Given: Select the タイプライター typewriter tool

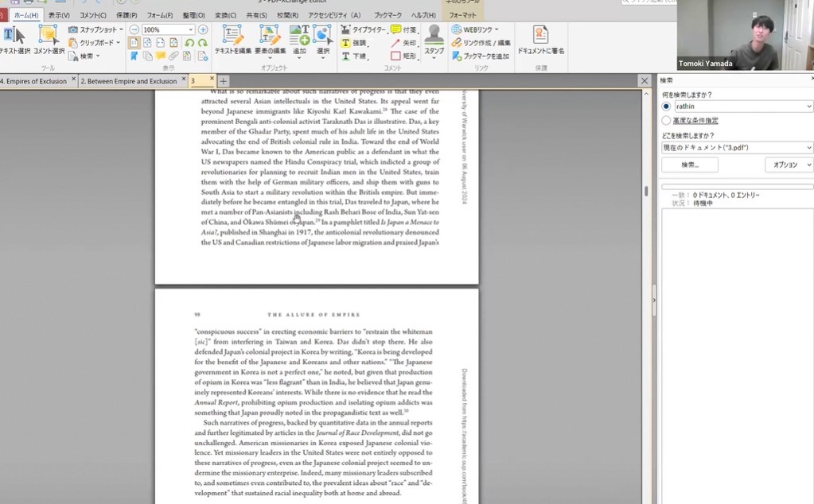Looking at the screenshot, I should (364, 29).
